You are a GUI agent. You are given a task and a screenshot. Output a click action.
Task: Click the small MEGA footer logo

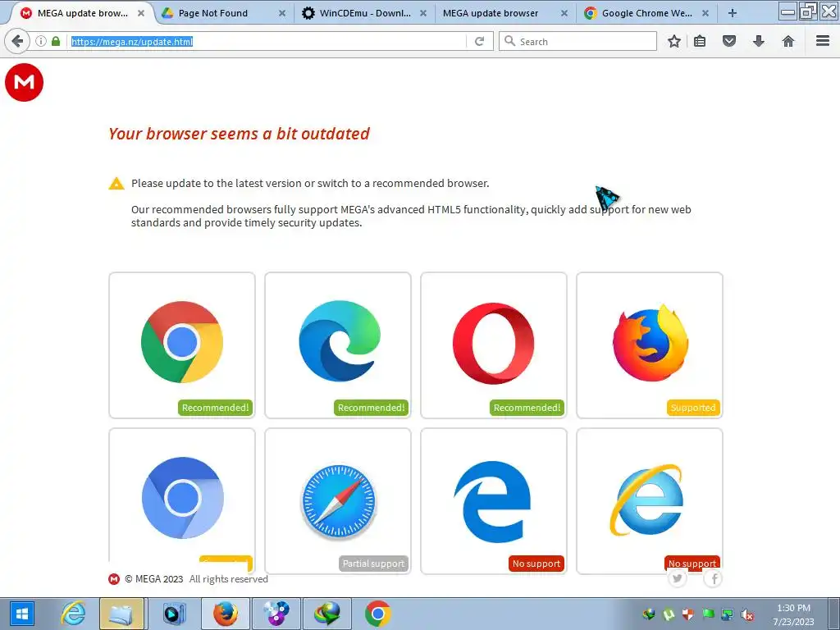coord(113,579)
